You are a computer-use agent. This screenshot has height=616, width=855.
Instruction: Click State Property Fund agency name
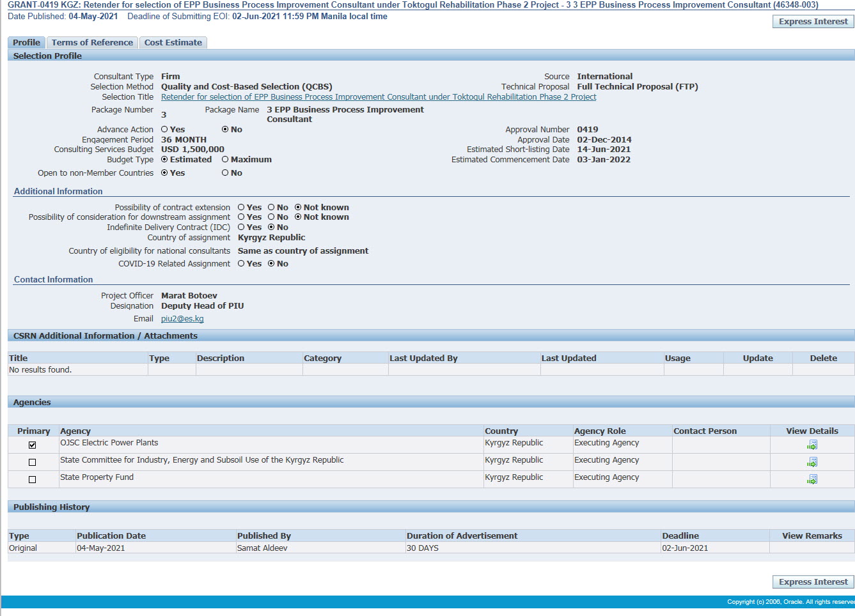pyautogui.click(x=97, y=477)
